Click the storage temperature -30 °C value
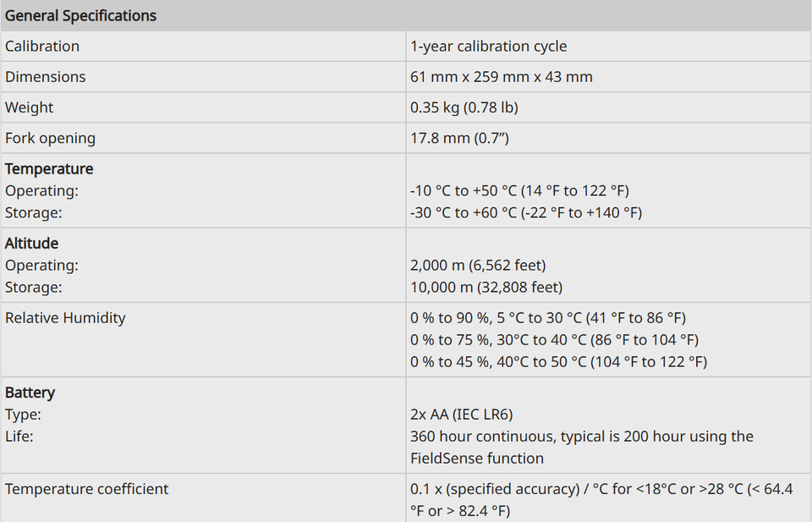The width and height of the screenshot is (812, 522). click(x=526, y=213)
